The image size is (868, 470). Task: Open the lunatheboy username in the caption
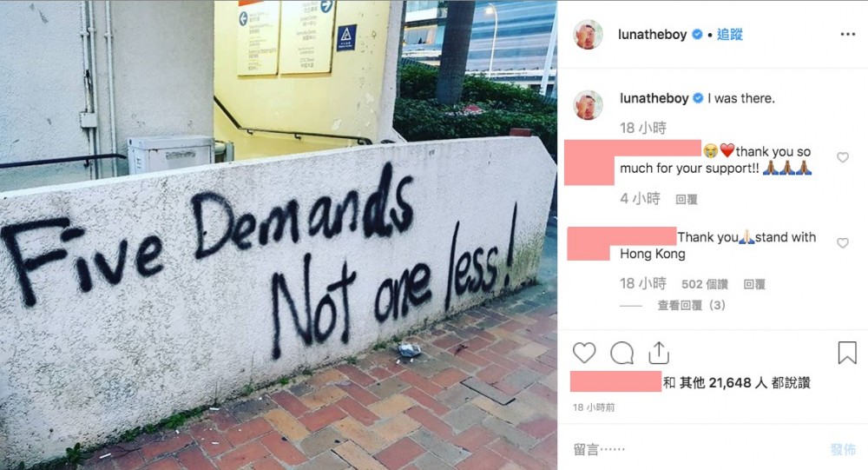tap(654, 98)
